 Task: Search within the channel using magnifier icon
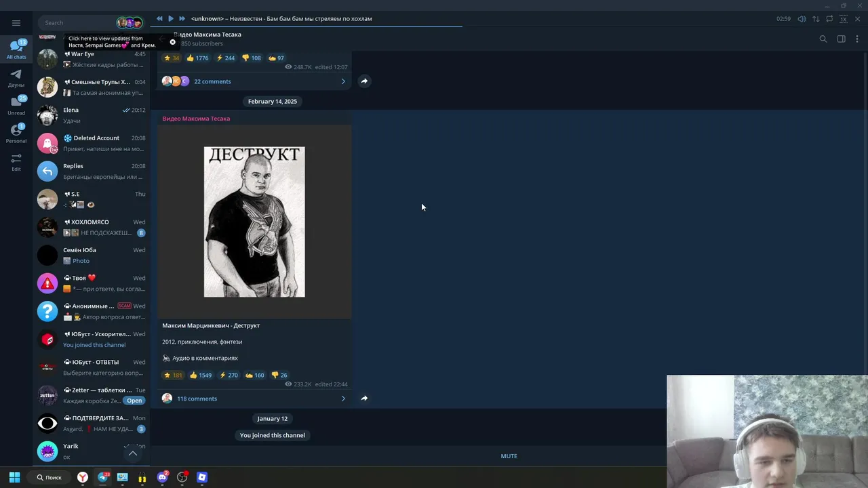click(823, 39)
